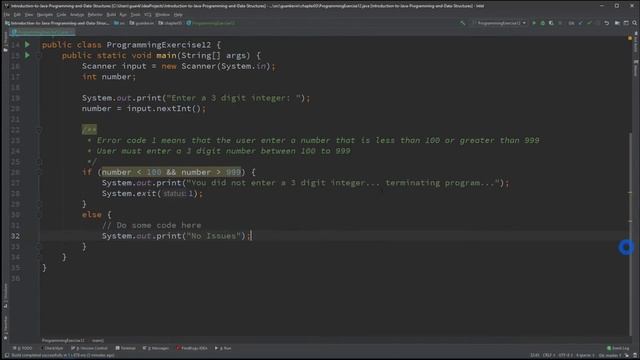Click the fold end marker at line 33
This screenshot has height=360, width=640.
38,247
